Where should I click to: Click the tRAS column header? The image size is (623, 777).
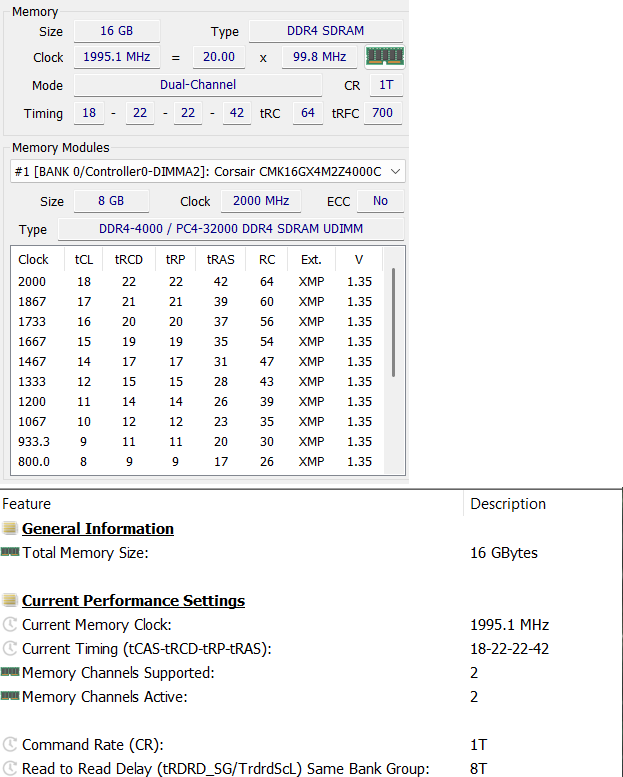pyautogui.click(x=221, y=259)
